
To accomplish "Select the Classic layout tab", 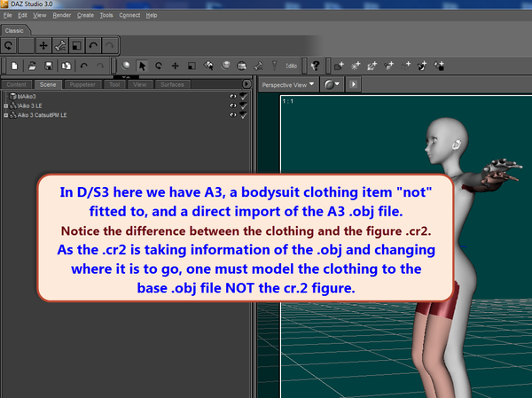I will click(14, 30).
